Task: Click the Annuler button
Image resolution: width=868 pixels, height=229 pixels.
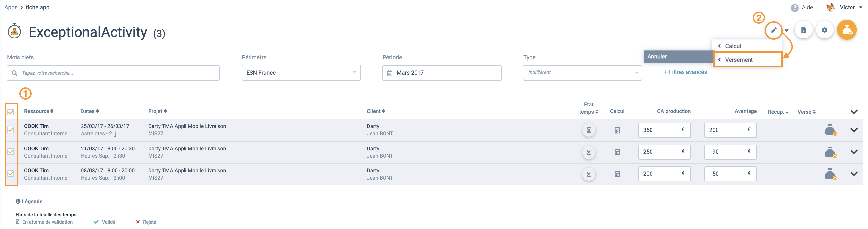Action: pos(678,56)
